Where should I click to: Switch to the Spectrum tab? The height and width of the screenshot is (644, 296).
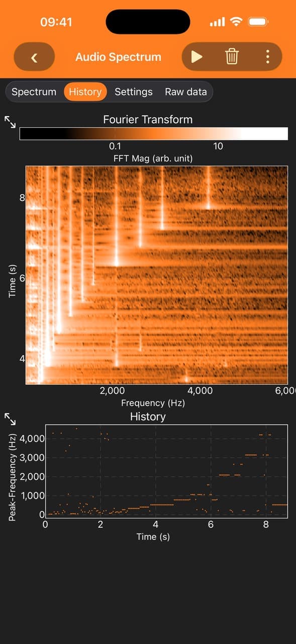click(34, 92)
